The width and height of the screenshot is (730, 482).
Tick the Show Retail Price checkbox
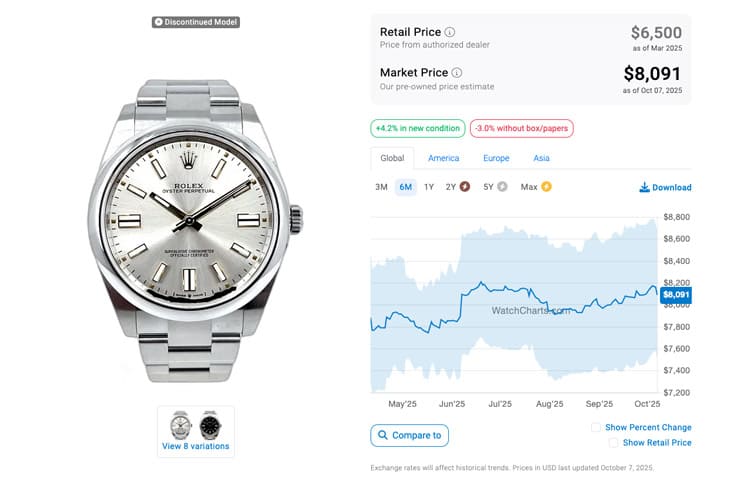pyautogui.click(x=614, y=443)
